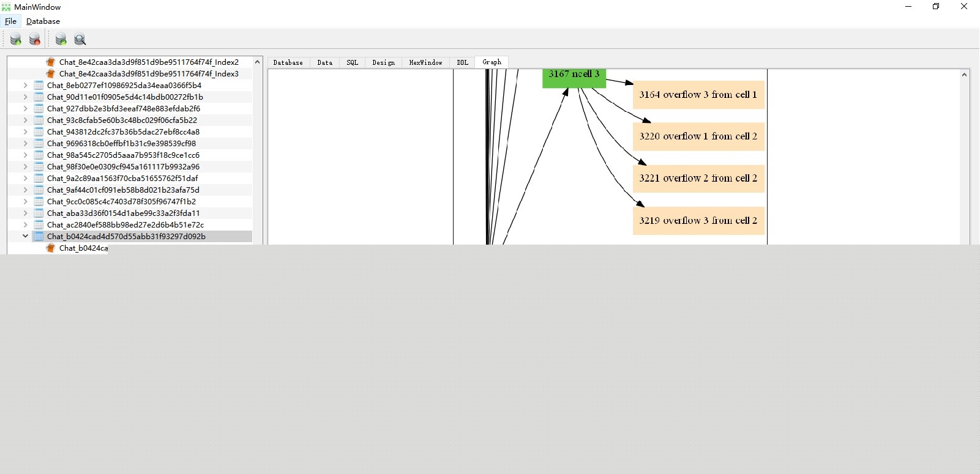Switch to the Database tab
Screen dimensions: 980x474
point(288,62)
